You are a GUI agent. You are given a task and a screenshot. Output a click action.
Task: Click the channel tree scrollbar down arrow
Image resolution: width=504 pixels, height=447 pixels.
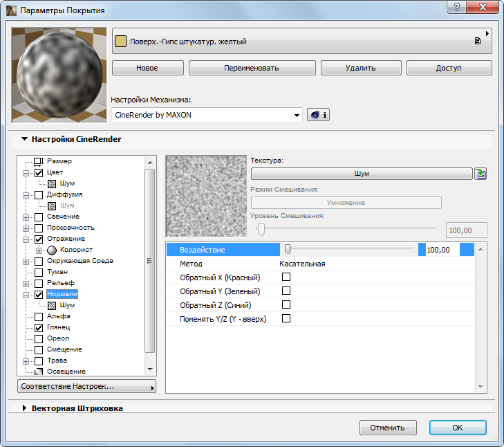150,370
